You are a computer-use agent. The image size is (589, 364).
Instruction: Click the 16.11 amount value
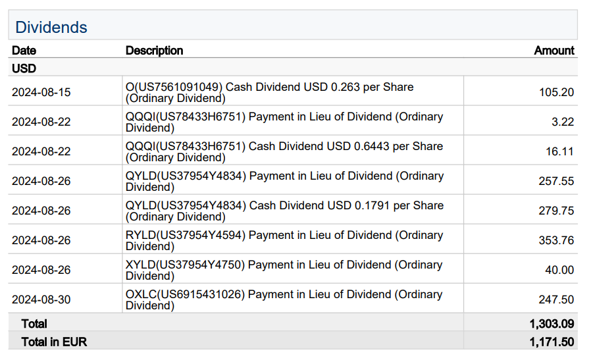(559, 151)
